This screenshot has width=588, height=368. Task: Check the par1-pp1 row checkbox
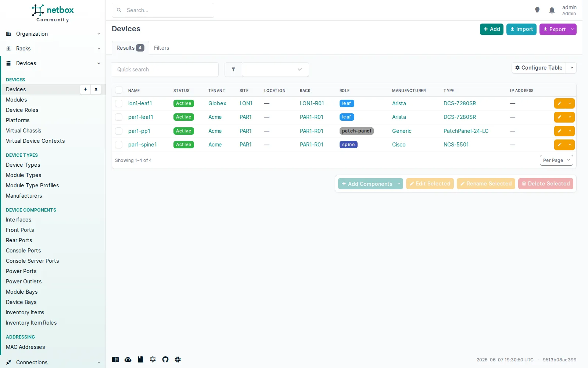coord(119,131)
